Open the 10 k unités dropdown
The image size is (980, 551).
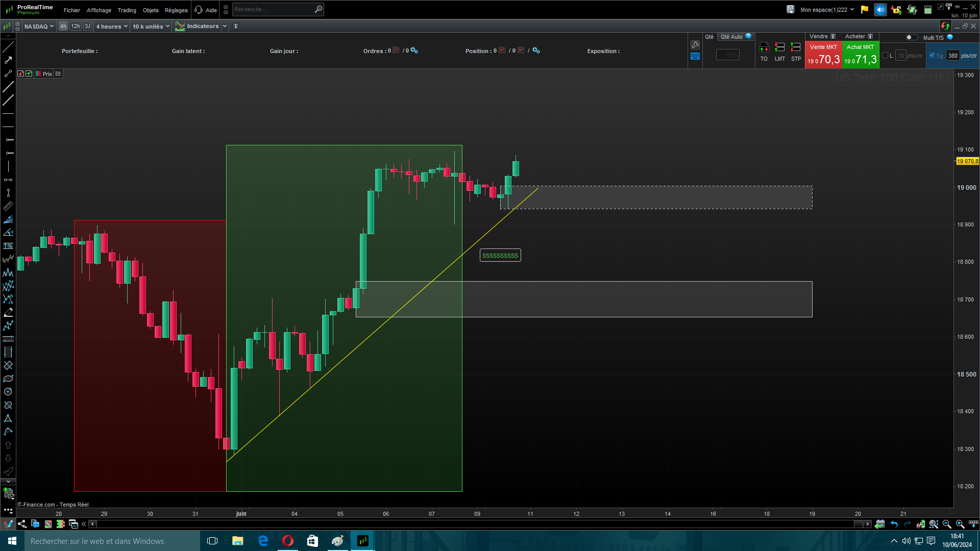point(151,27)
